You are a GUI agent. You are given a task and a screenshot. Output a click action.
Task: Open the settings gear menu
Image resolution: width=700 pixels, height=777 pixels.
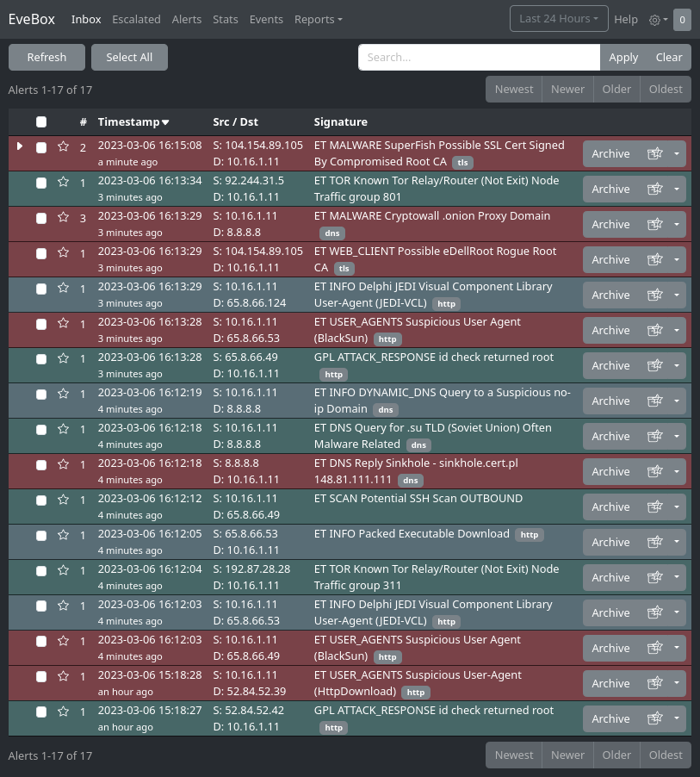658,19
